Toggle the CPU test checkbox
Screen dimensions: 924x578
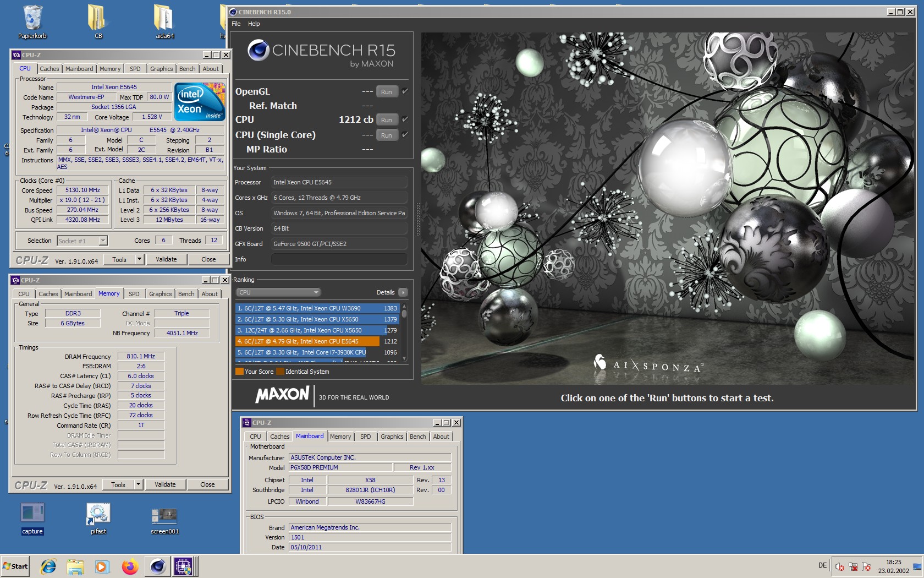coord(405,119)
